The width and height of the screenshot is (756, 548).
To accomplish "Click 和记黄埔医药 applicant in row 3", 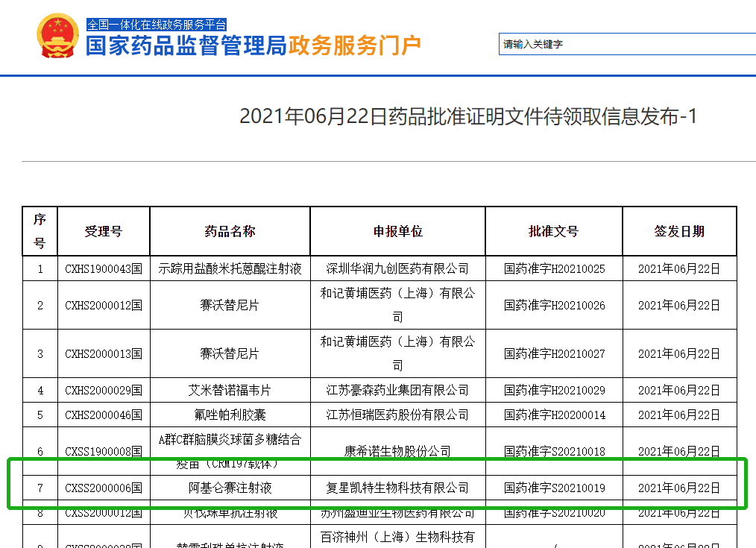I will pyautogui.click(x=398, y=353).
